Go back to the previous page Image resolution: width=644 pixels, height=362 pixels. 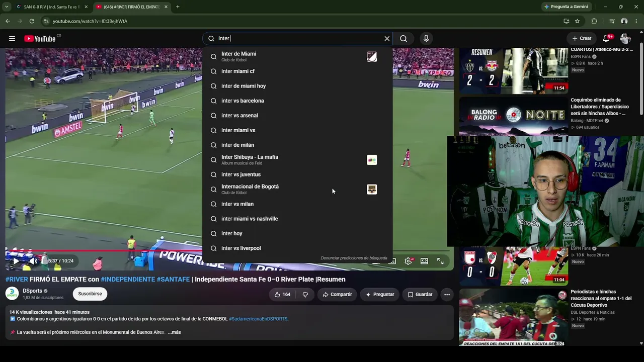tap(8, 21)
